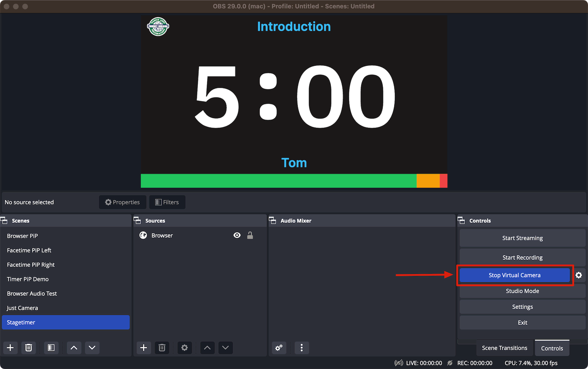This screenshot has width=588, height=369.
Task: Remove the Browser source with trash icon
Action: pos(162,348)
